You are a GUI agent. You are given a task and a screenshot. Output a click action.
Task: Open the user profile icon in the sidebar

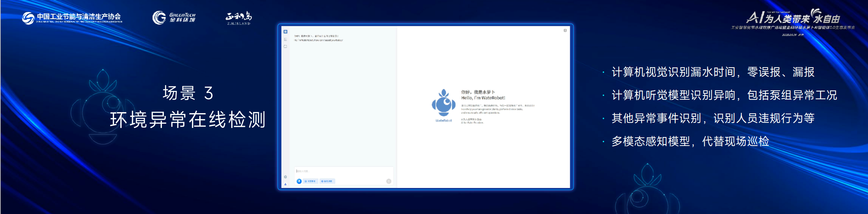285,184
